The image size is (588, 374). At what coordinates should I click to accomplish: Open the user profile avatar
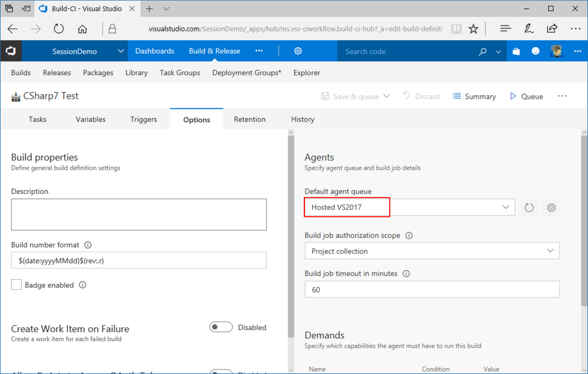pyautogui.click(x=556, y=51)
